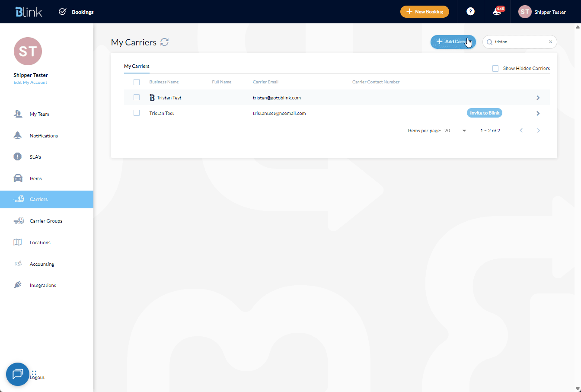This screenshot has width=581, height=392.
Task: Toggle Show Hidden Carriers checkbox
Action: pyautogui.click(x=495, y=68)
